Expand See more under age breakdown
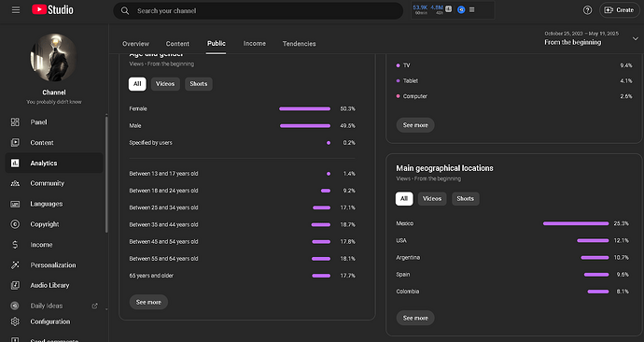The height and width of the screenshot is (342, 644). [x=148, y=302]
